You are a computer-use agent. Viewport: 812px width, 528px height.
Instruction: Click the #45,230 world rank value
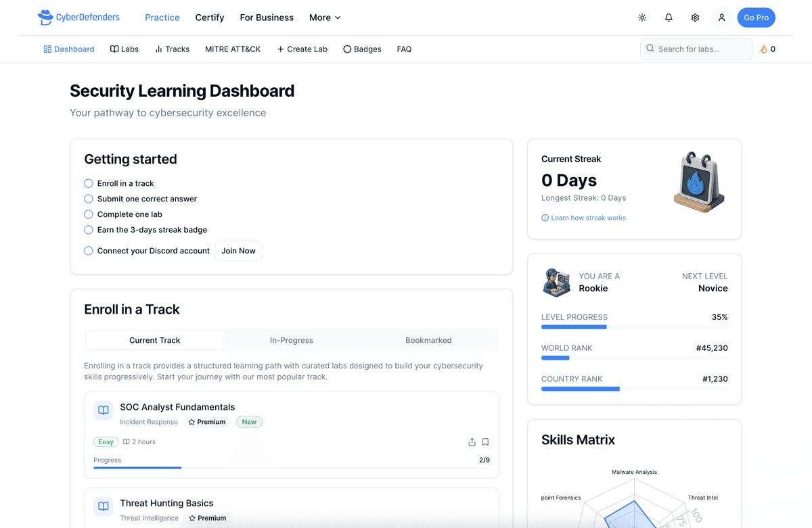pyautogui.click(x=712, y=348)
